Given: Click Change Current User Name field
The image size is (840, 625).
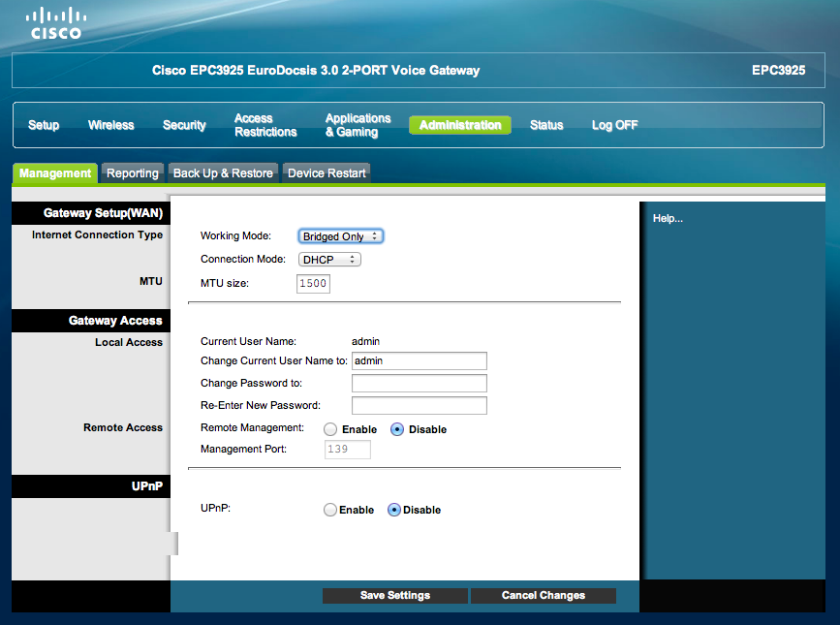Looking at the screenshot, I should [420, 361].
